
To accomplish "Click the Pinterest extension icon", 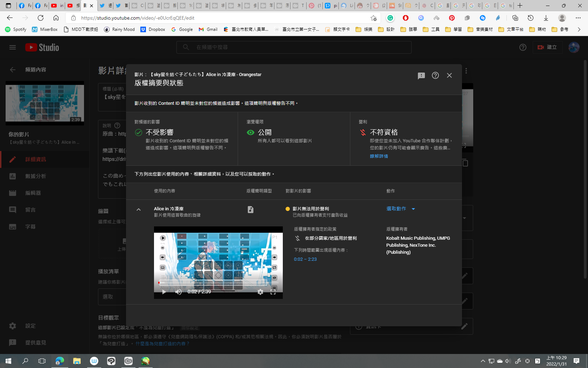I will (452, 18).
